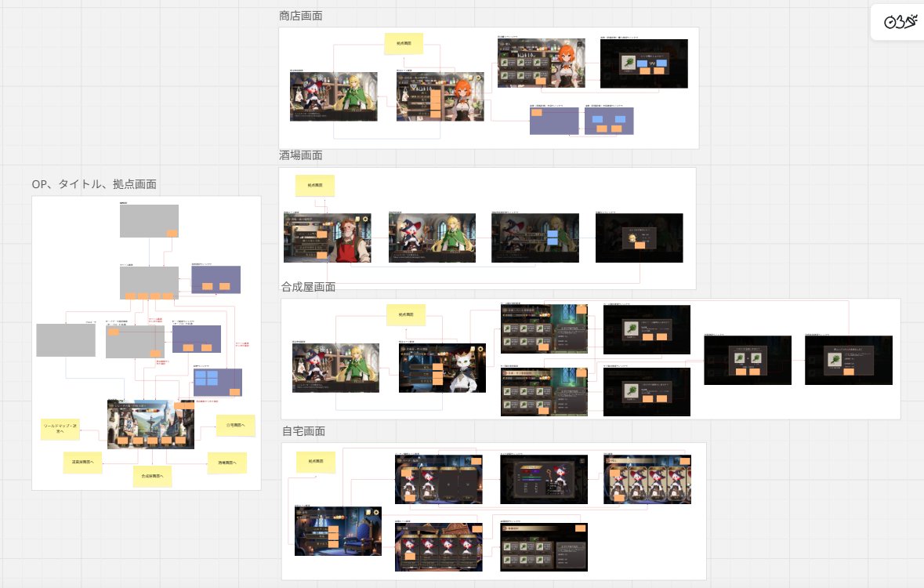The image size is (924, 588).
Task: Select the ワールドマップ・迷宮へ sticky note
Action: point(60,429)
